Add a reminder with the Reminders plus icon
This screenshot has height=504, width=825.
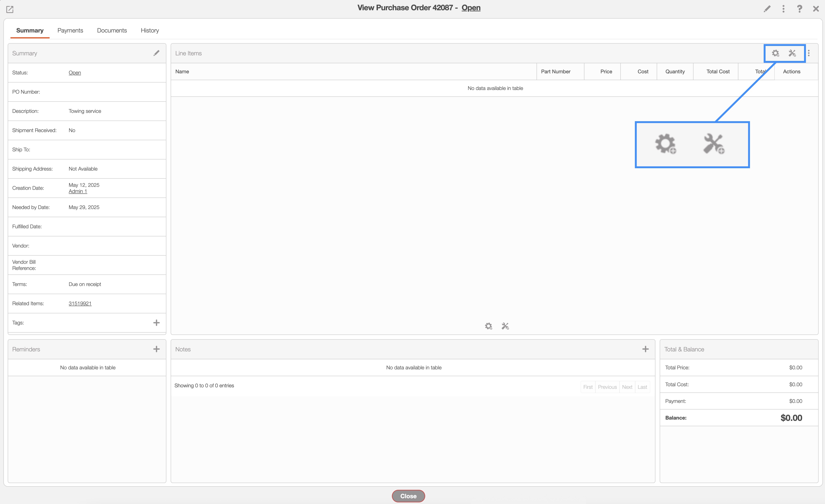[156, 349]
